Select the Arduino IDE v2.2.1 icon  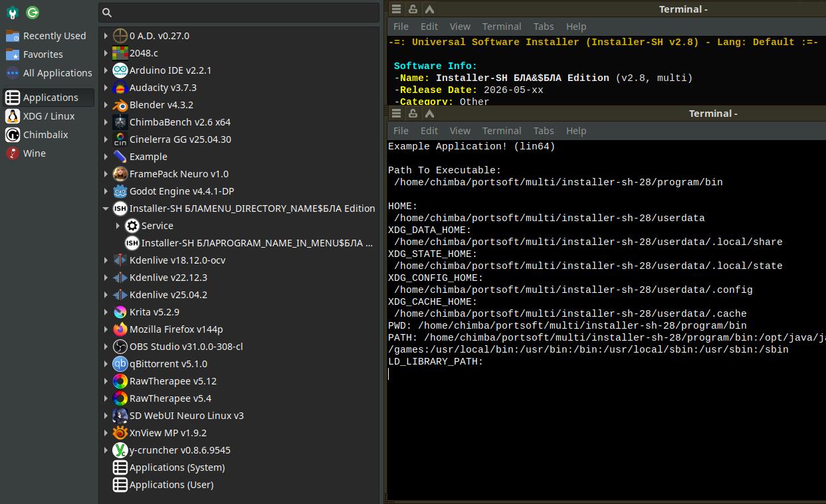120,70
